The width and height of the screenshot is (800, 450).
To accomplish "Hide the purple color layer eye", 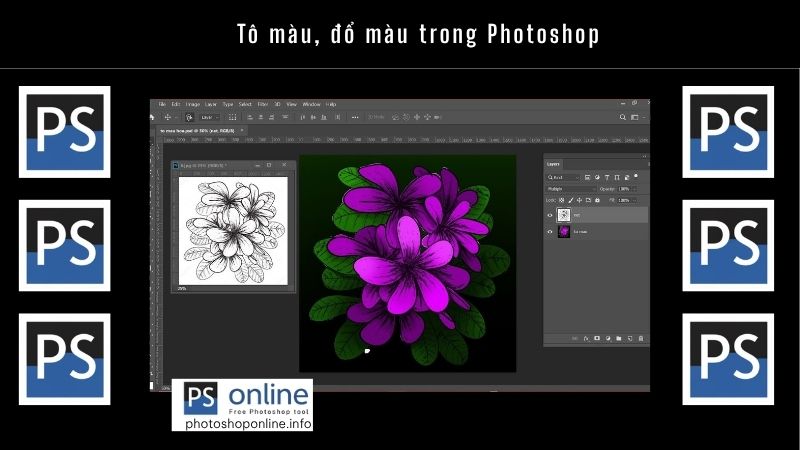I will (x=550, y=232).
